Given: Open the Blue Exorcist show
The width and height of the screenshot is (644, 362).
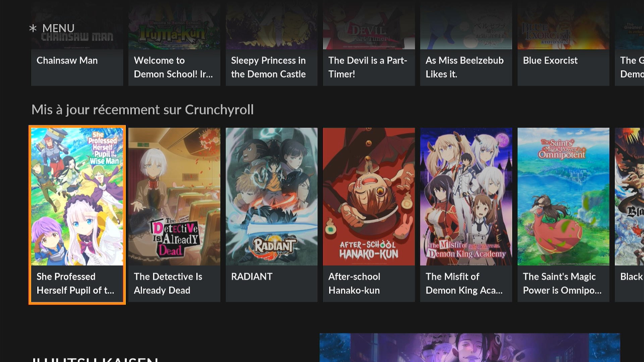Looking at the screenshot, I should (x=563, y=25).
